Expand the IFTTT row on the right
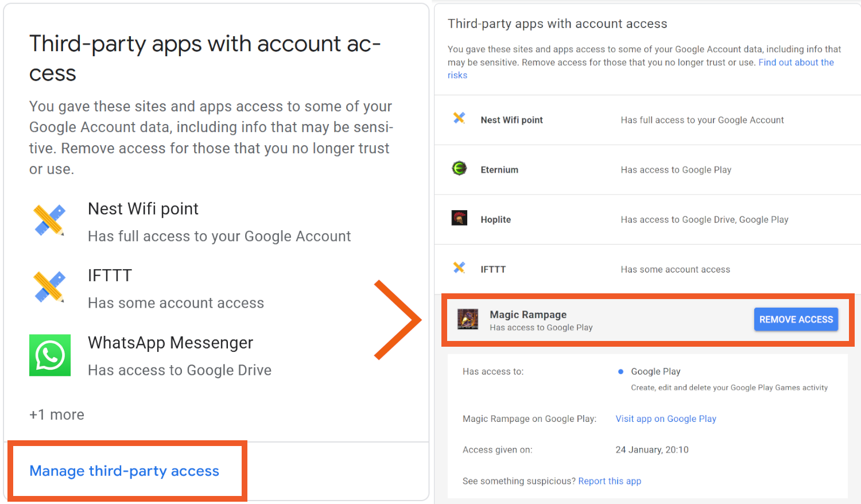The width and height of the screenshot is (861, 504). [647, 270]
